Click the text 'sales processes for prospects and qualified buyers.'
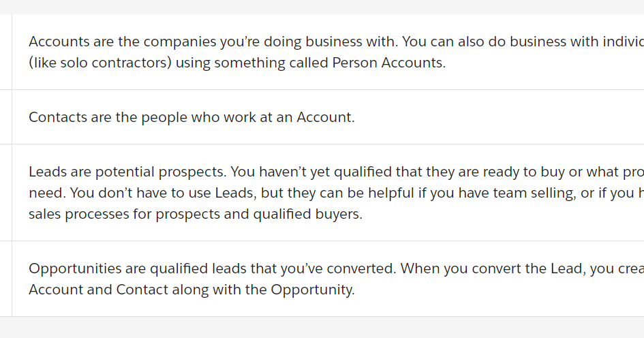 (x=196, y=215)
